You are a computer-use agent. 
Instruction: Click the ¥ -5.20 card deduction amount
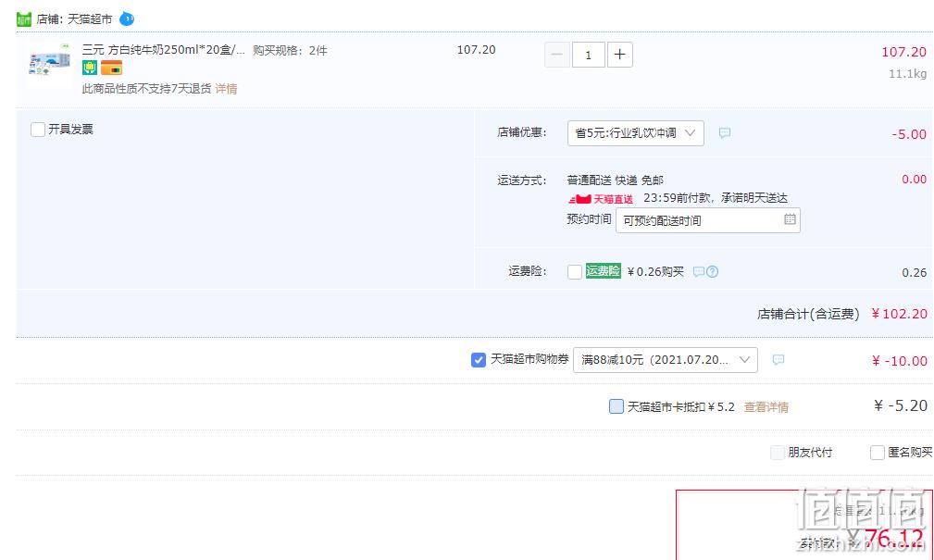pyautogui.click(x=901, y=405)
